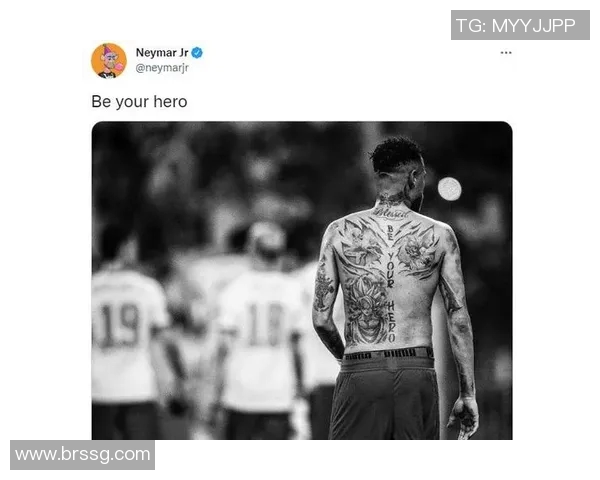This screenshot has height=480, width=600.
Task: Click the player's lowered right hand
Action: (x=463, y=416)
